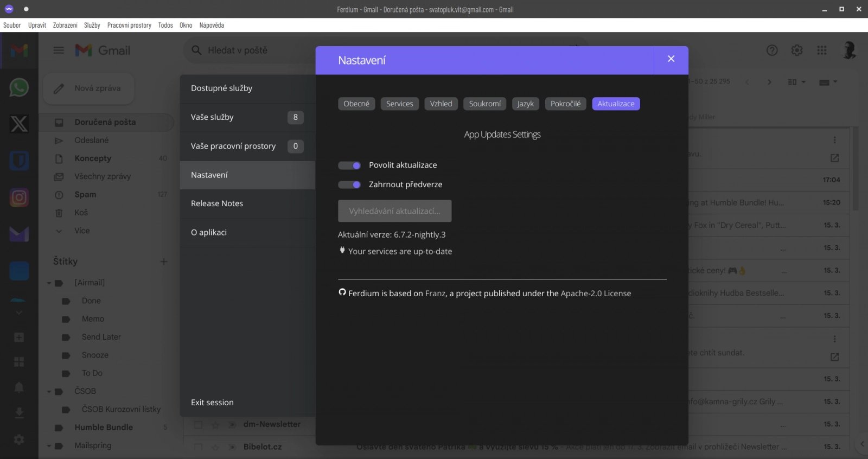Image resolution: width=868 pixels, height=459 pixels.
Task: Go to Dostupné služby section
Action: coord(247,88)
